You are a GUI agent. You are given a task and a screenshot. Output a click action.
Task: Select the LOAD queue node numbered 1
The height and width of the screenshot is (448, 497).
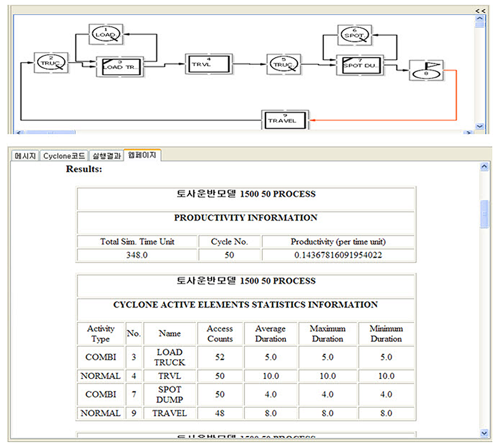pyautogui.click(x=106, y=34)
